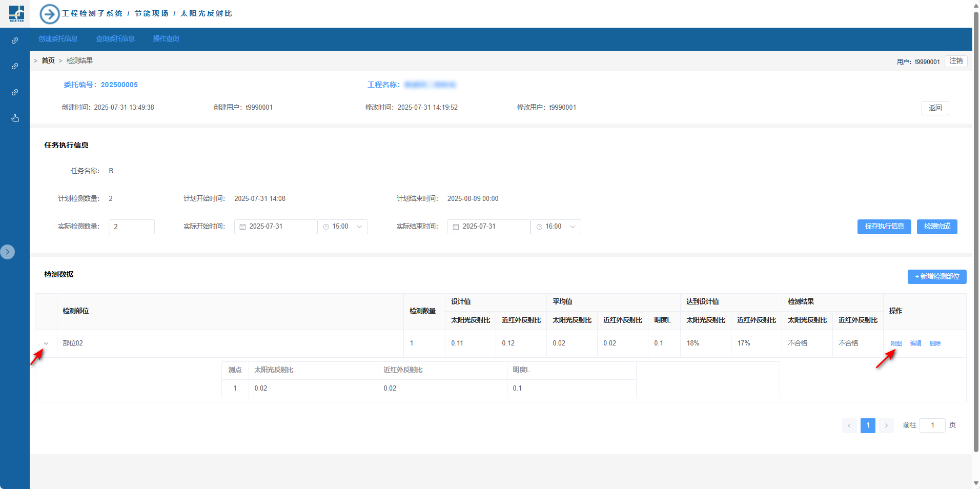This screenshot has width=980, height=489.
Task: Open the 创建委托信息 menu item
Action: point(58,39)
